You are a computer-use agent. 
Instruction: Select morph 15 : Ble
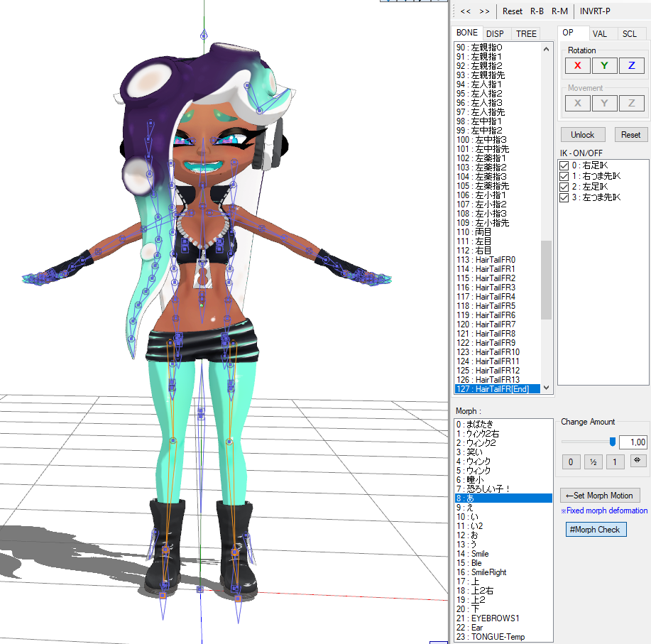[503, 563]
